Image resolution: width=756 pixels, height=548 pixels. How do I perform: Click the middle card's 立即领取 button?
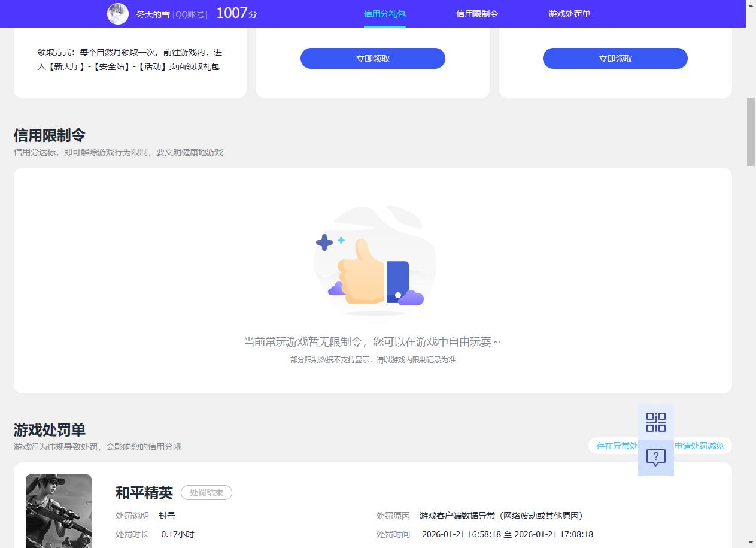coord(373,59)
